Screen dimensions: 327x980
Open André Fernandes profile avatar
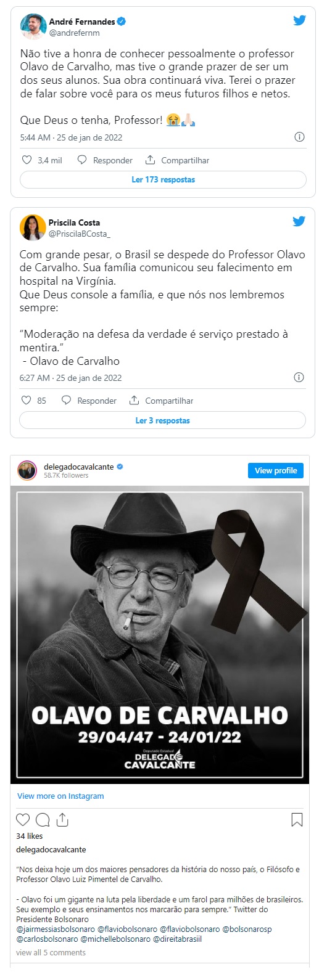(33, 27)
